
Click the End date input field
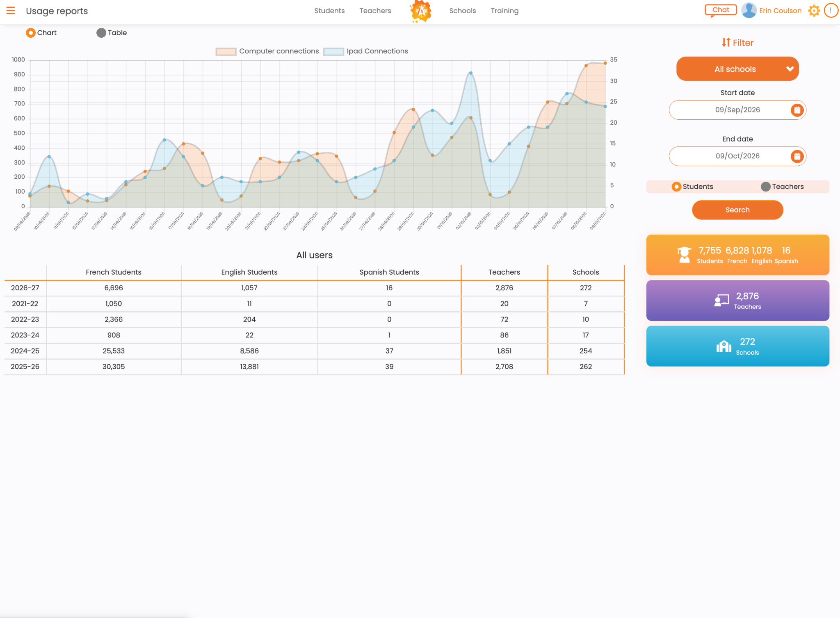(737, 156)
